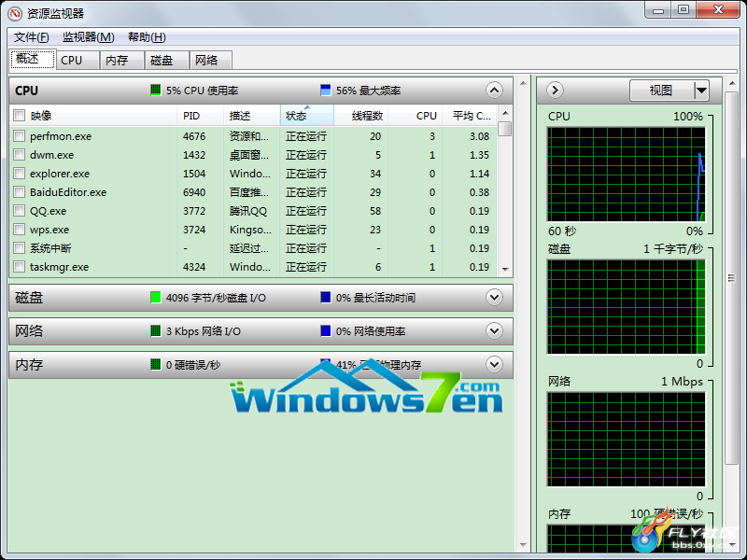Click the graph pane scroll-up arrow
The image size is (747, 560).
point(732,83)
